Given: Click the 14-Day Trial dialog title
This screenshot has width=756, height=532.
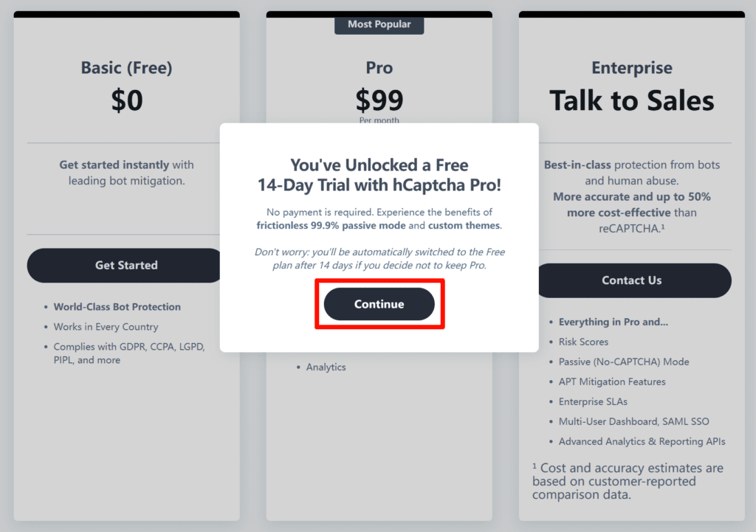Looking at the screenshot, I should click(x=379, y=175).
